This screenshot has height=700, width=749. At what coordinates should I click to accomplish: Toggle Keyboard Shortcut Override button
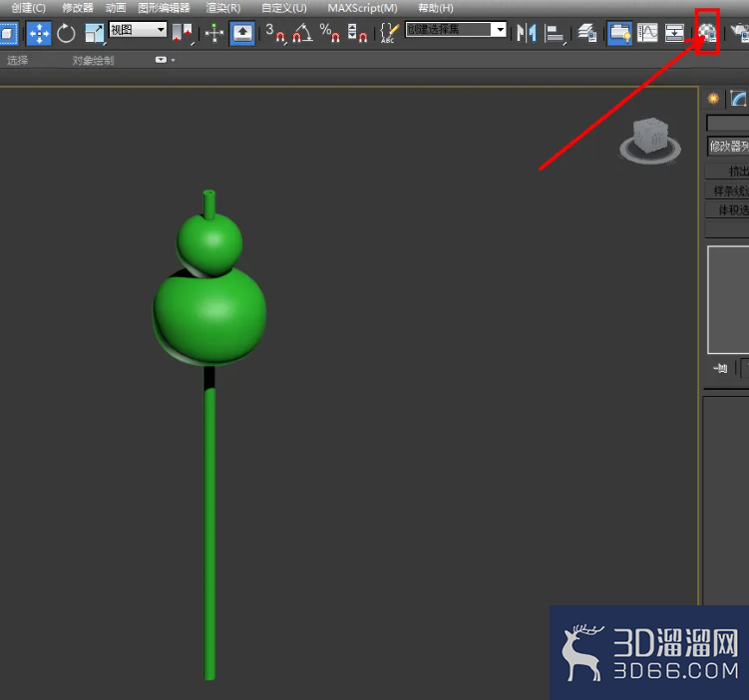[242, 34]
